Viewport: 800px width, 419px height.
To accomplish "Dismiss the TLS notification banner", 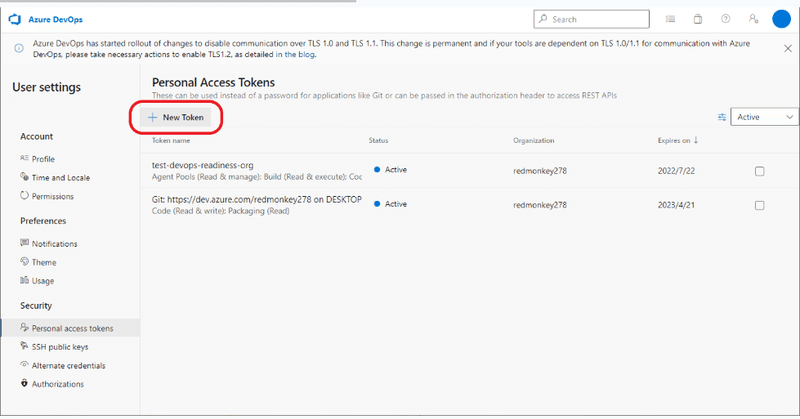I will pyautogui.click(x=788, y=48).
